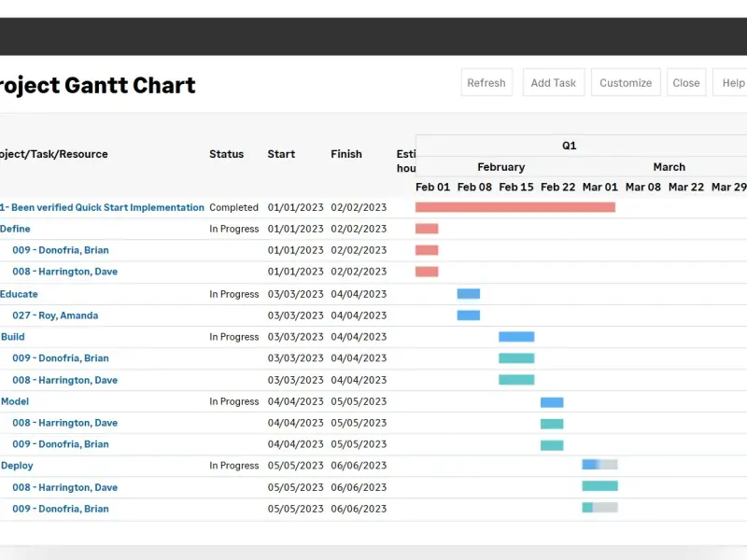Click the Close button in the toolbar
747x560 pixels.
pyautogui.click(x=685, y=83)
